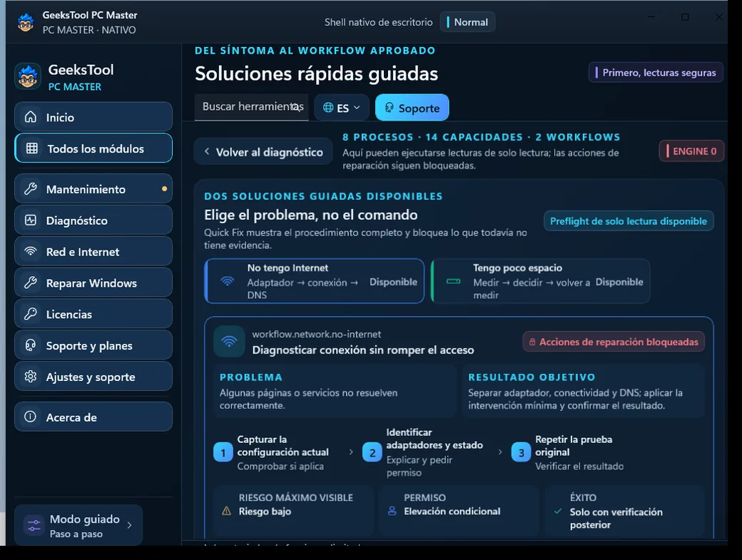Image resolution: width=742 pixels, height=560 pixels.
Task: Click Preflight de solo lectura disponible badge
Action: point(629,221)
